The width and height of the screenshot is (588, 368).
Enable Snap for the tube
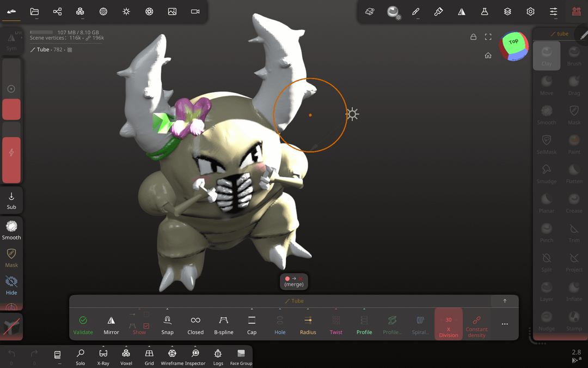tap(167, 324)
